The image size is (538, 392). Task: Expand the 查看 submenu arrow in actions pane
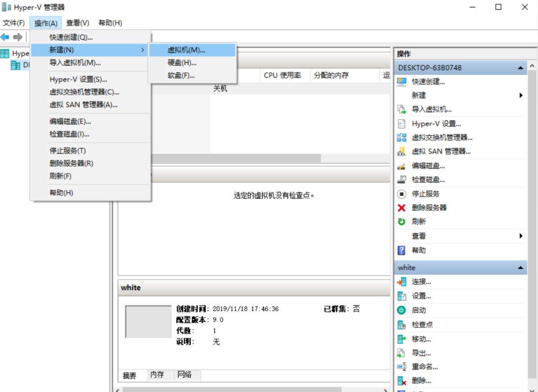(521, 236)
